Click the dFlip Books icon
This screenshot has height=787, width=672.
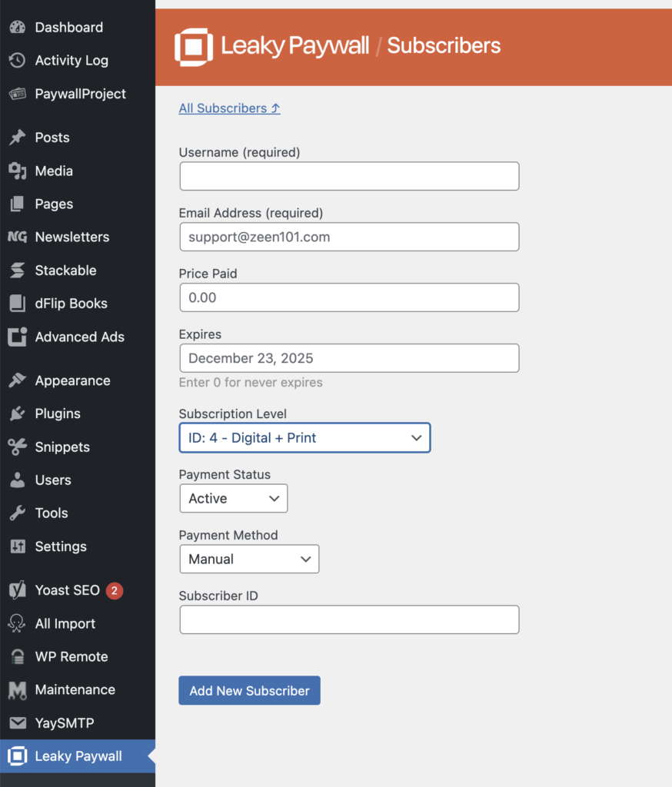[17, 304]
